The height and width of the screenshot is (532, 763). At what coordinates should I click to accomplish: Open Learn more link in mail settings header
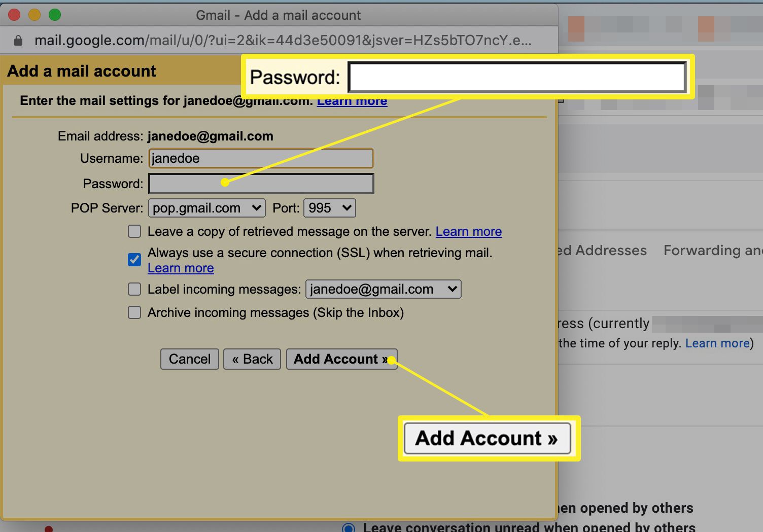click(352, 101)
